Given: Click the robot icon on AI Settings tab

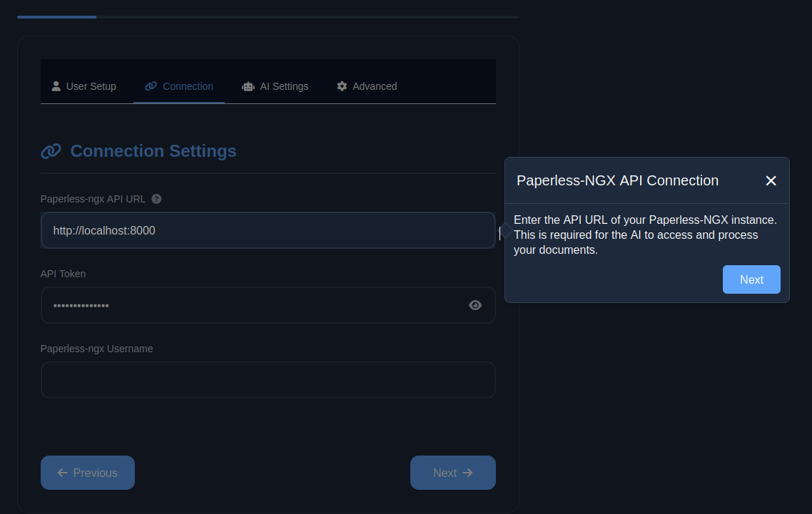Looking at the screenshot, I should 248,86.
